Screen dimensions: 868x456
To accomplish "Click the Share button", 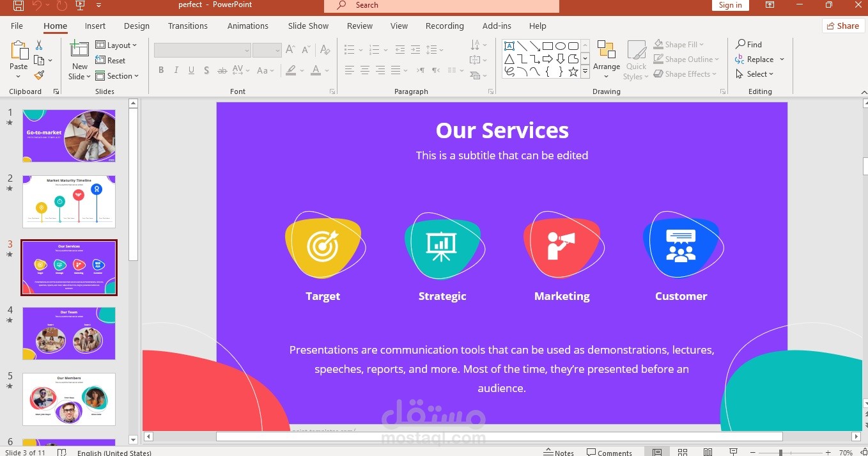I will 843,26.
